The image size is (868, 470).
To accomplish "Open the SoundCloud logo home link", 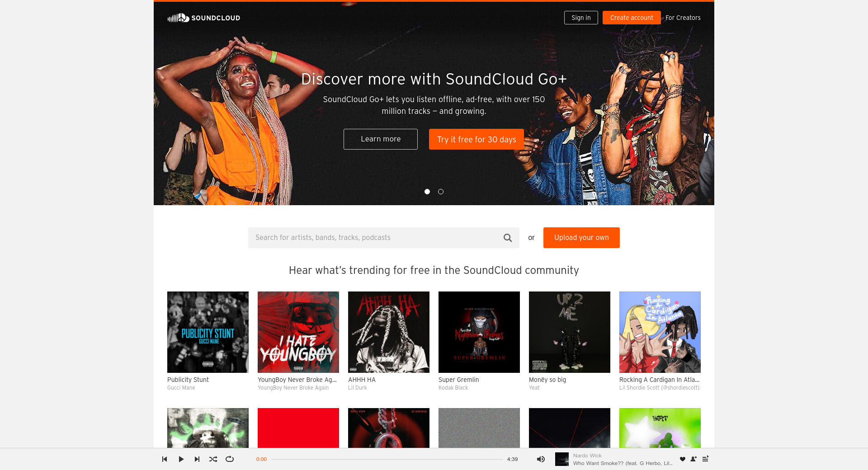I will (x=204, y=18).
